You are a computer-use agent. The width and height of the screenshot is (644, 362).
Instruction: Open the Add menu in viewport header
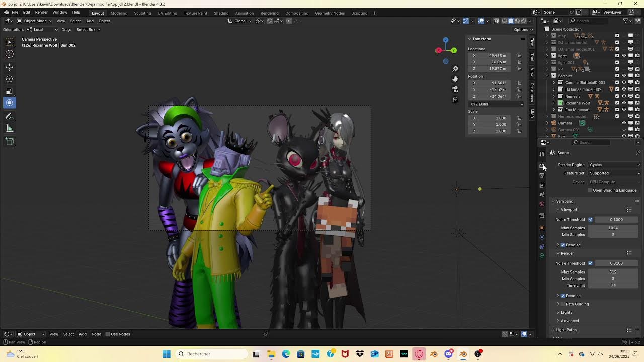coord(90,21)
